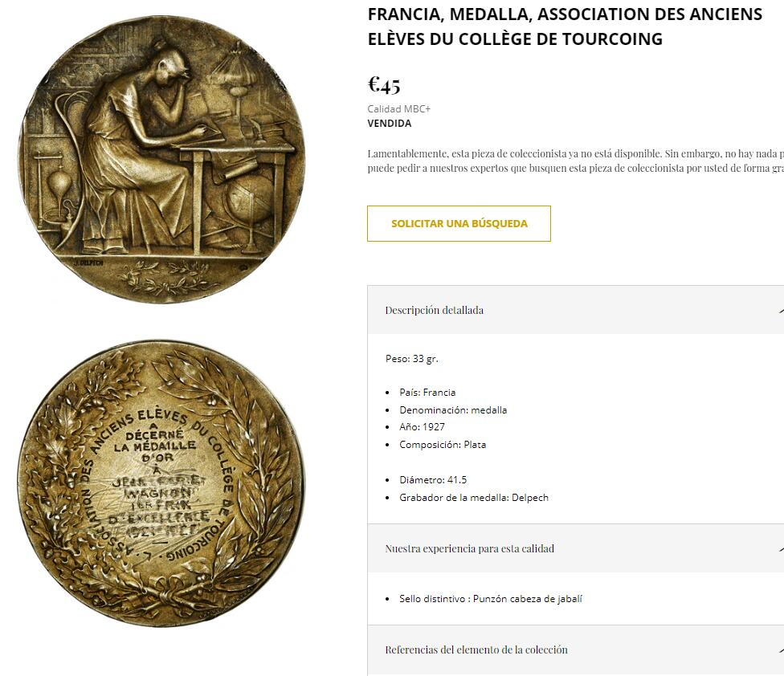
Task: Click the País: Francia list item
Action: point(427,393)
